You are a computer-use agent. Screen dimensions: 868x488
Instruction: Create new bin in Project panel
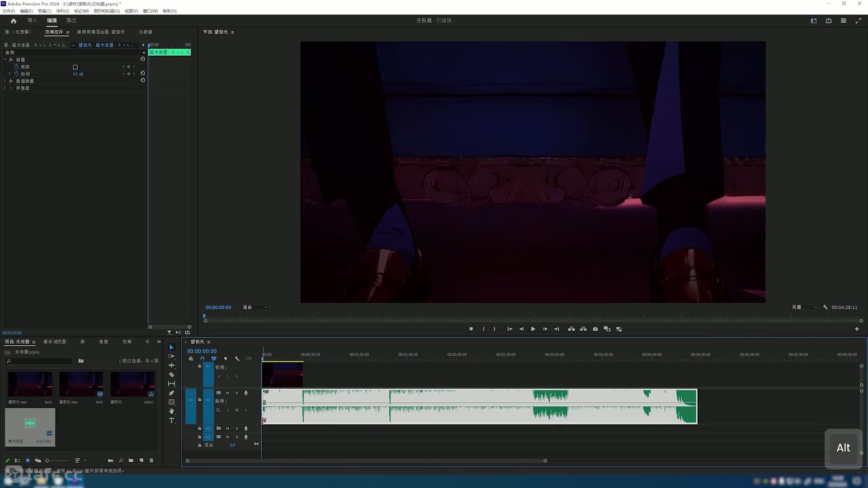point(131,460)
